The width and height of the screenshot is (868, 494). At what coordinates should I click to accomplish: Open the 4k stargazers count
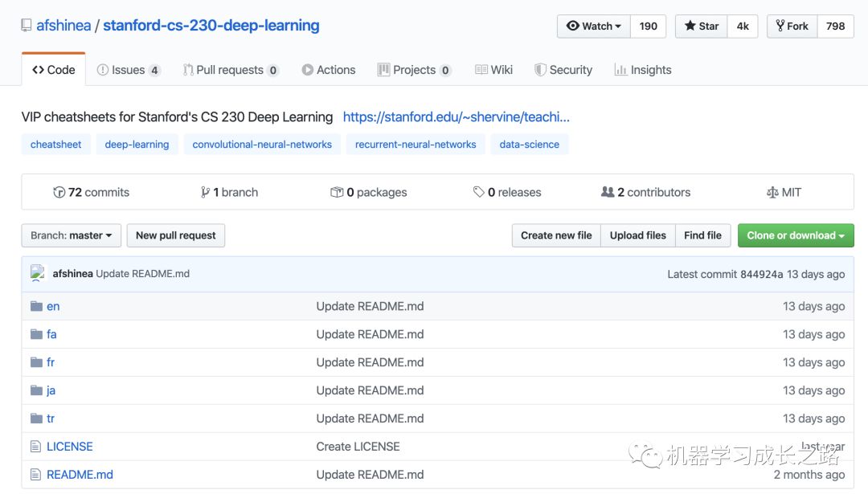[743, 26]
